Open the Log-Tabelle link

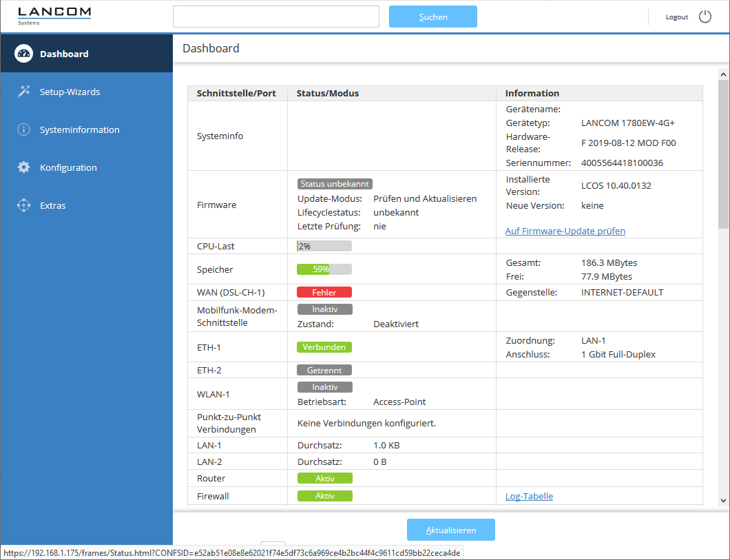click(529, 496)
